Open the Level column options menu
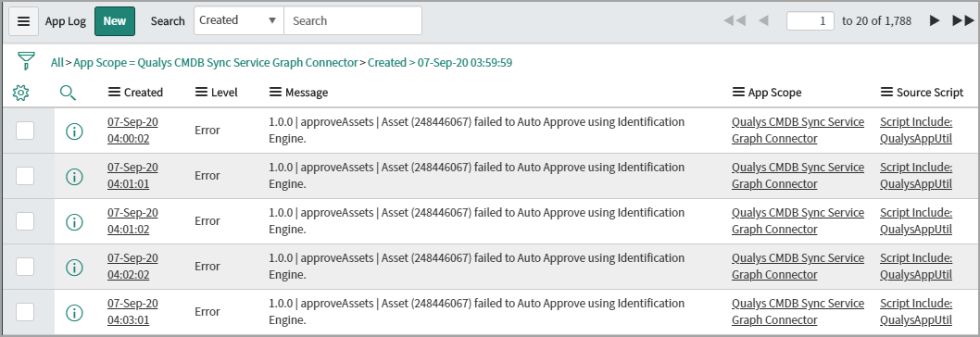Screen dimensions: 980x337 pyautogui.click(x=201, y=92)
